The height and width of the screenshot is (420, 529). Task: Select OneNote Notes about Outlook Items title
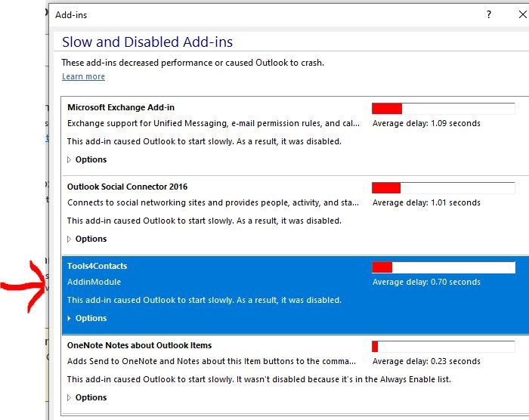pos(139,345)
